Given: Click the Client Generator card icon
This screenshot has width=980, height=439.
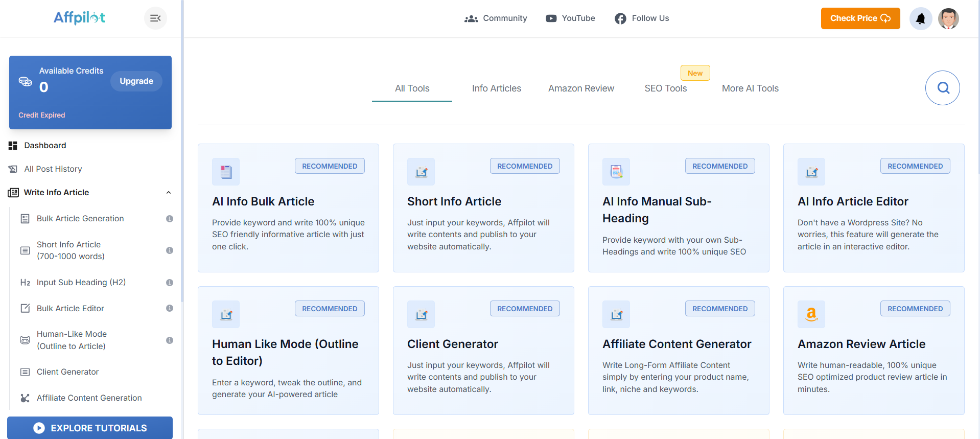Looking at the screenshot, I should [421, 314].
